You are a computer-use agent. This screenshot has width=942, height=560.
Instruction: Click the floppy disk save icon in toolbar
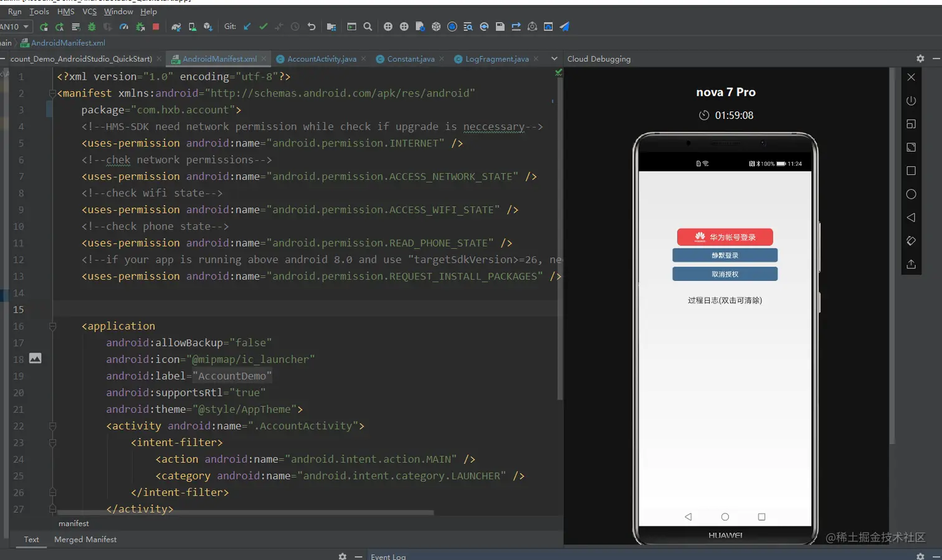tap(500, 27)
